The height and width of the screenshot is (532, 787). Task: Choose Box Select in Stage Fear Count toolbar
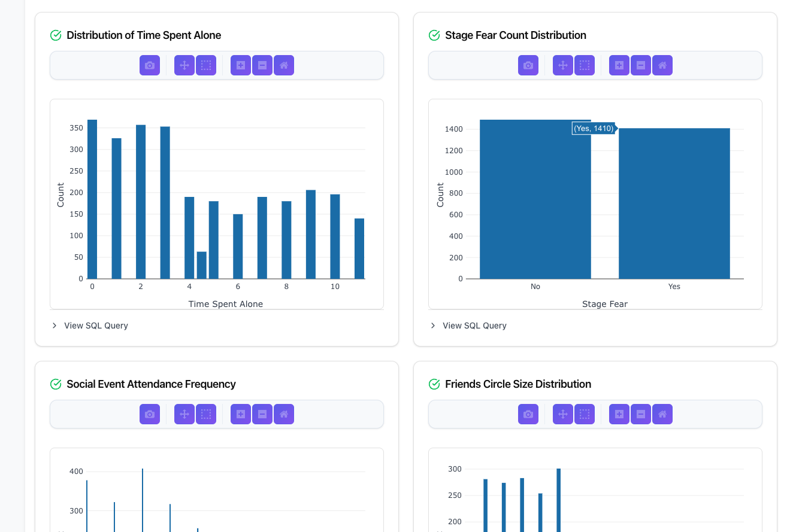(585, 65)
